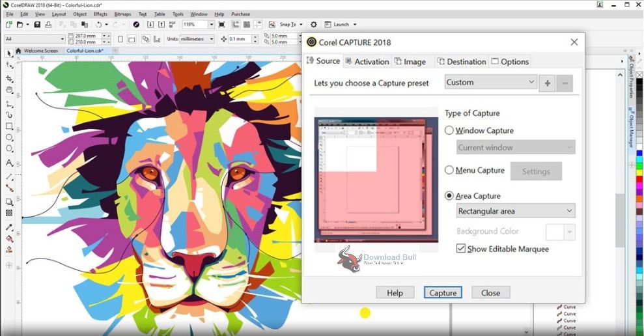This screenshot has width=644, height=336.
Task: Select the Connector tool
Action: (9, 188)
